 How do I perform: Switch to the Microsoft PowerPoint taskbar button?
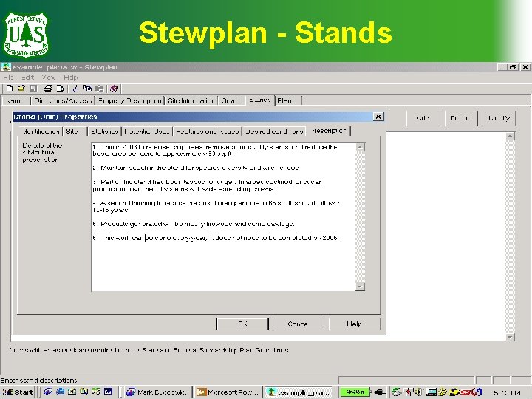(x=228, y=392)
